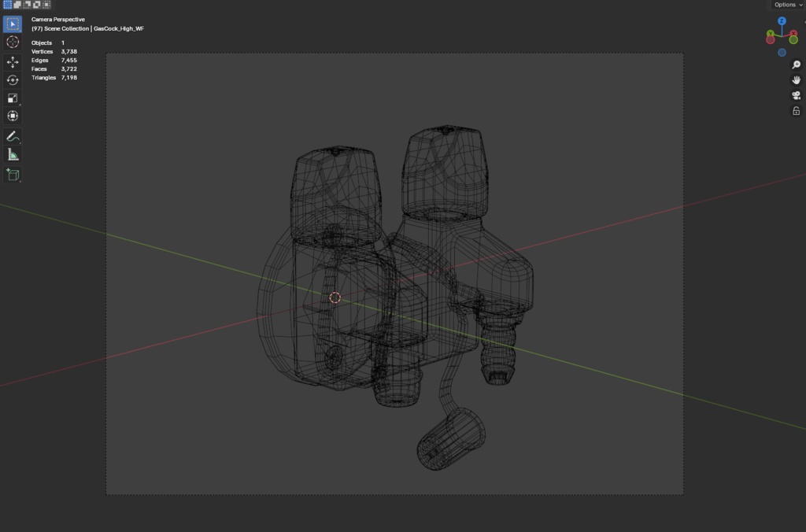Click the 'GasCock_High_WF' object name
806x532 pixels.
119,29
